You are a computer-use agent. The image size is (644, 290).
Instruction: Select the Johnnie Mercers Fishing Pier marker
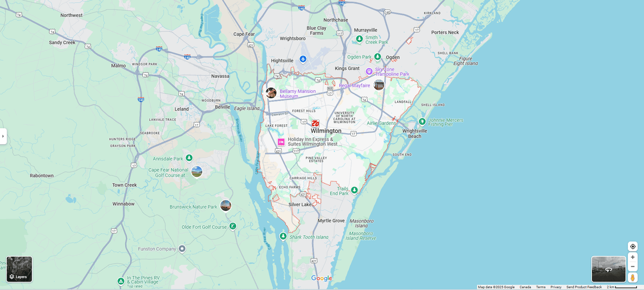(422, 121)
